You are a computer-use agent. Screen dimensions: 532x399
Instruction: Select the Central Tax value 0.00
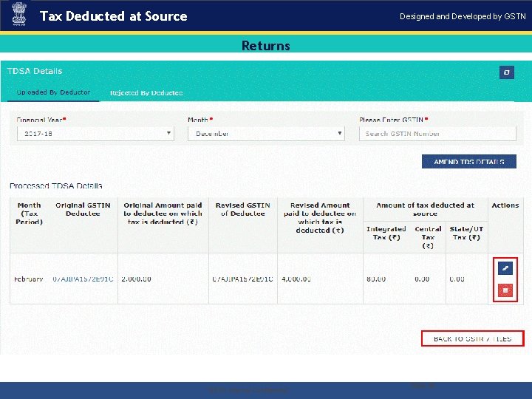(x=422, y=279)
